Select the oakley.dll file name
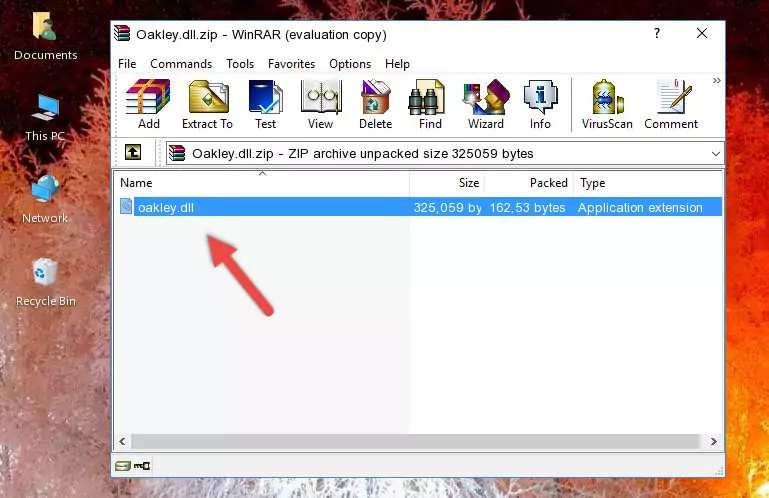Screen dimensions: 769x498 [x=166, y=208]
